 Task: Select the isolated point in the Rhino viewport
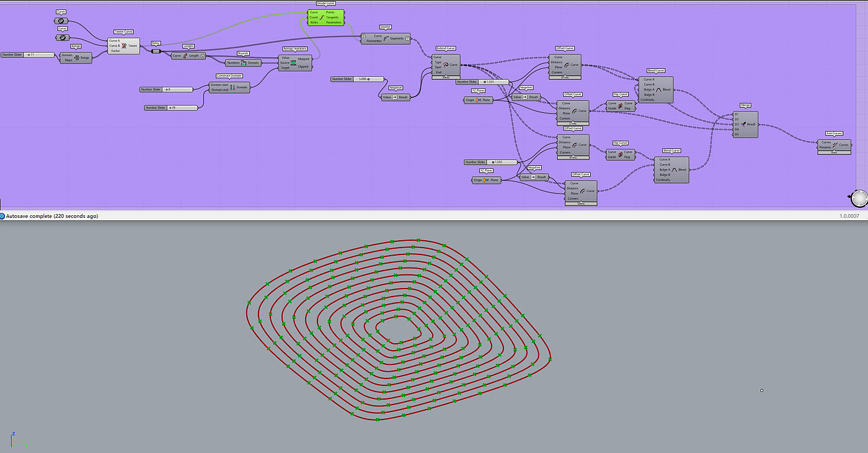pyautogui.click(x=761, y=390)
